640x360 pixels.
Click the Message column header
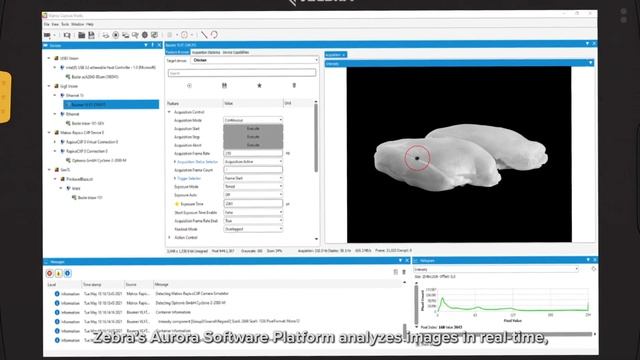click(162, 284)
